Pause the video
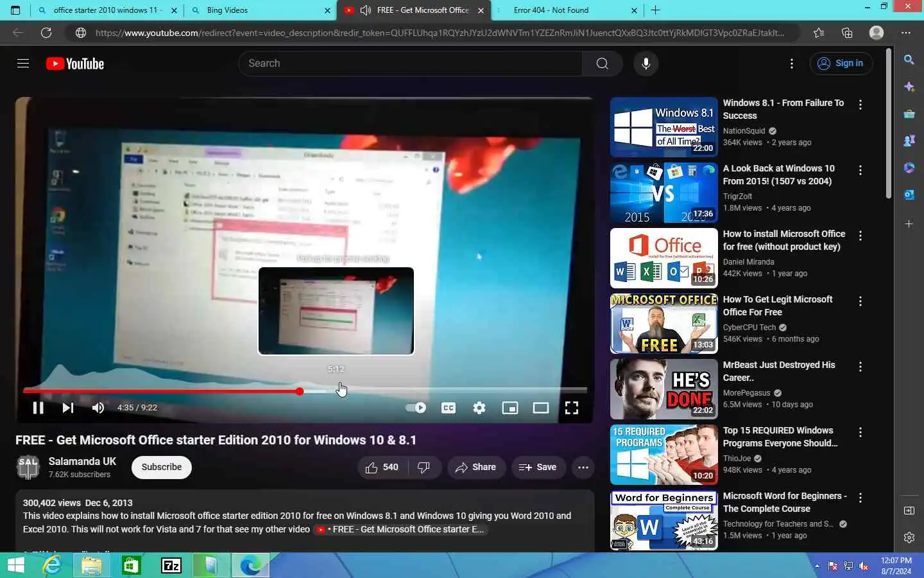The image size is (924, 578). tap(38, 408)
